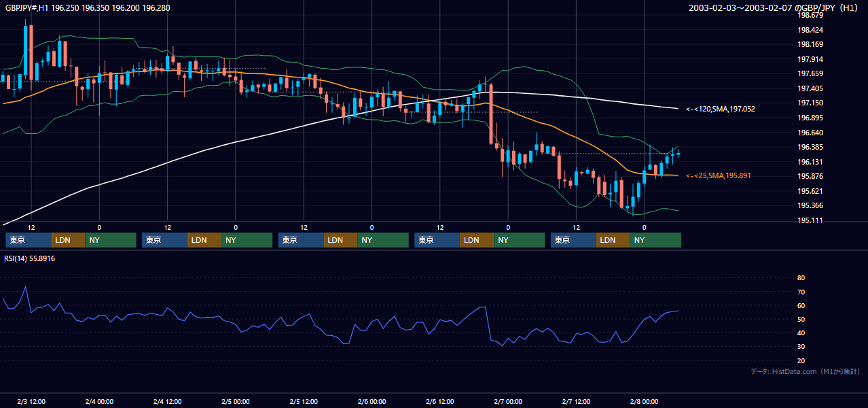Select the 2/8 00:00 time label
The image size is (868, 408).
[645, 401]
